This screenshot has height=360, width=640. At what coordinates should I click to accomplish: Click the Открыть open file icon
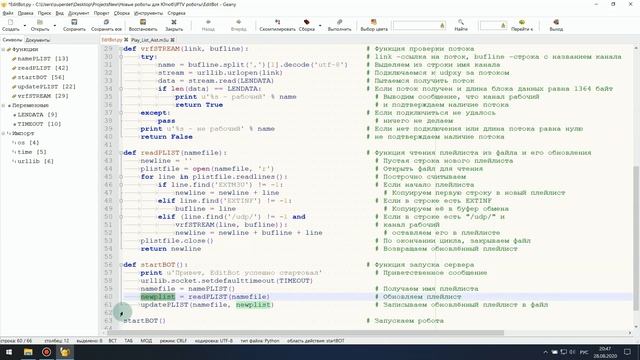pos(40,22)
